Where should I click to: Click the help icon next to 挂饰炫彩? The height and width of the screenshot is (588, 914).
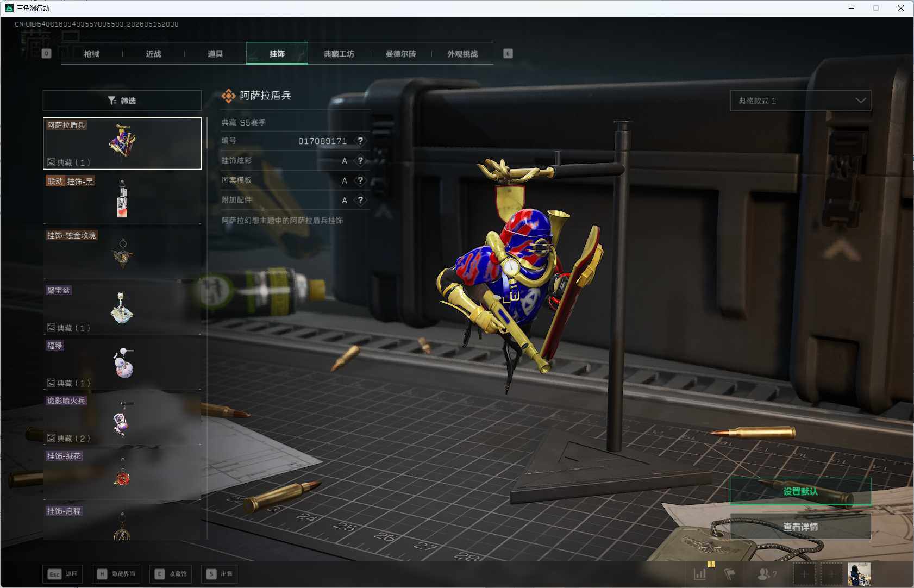360,160
